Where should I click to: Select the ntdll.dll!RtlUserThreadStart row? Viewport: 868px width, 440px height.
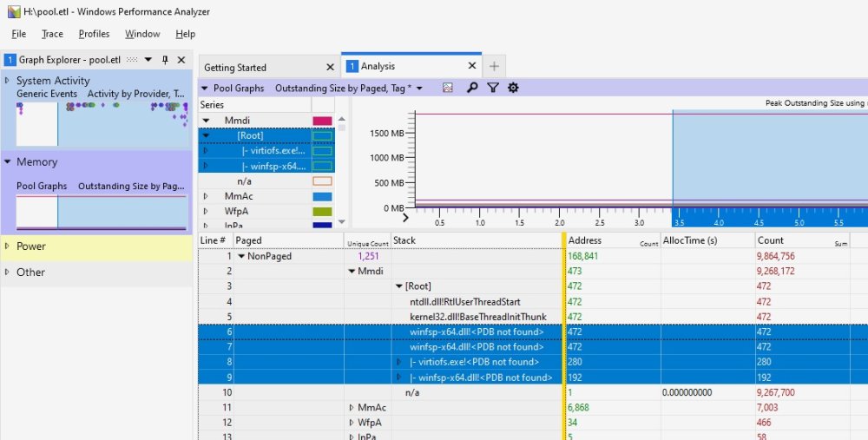pyautogui.click(x=465, y=302)
